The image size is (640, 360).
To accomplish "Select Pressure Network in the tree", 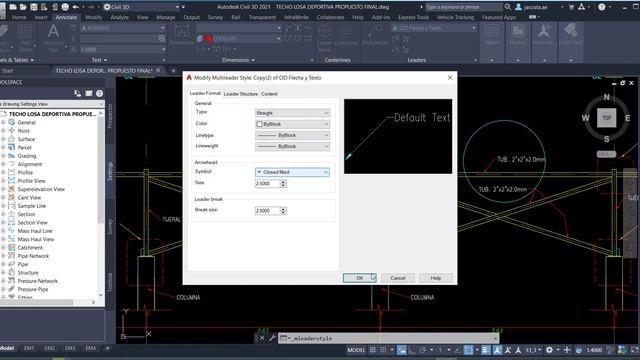I will pos(38,281).
